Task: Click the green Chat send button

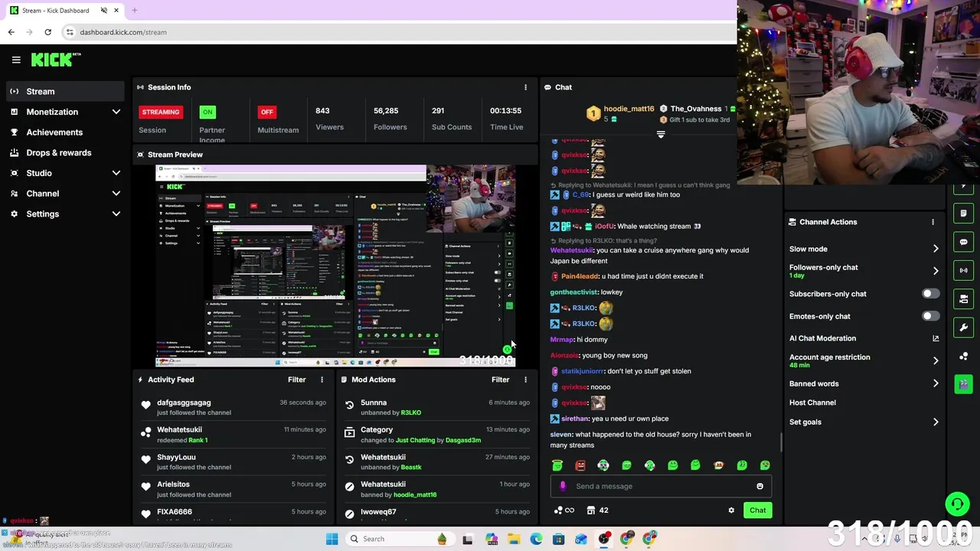Action: [757, 510]
